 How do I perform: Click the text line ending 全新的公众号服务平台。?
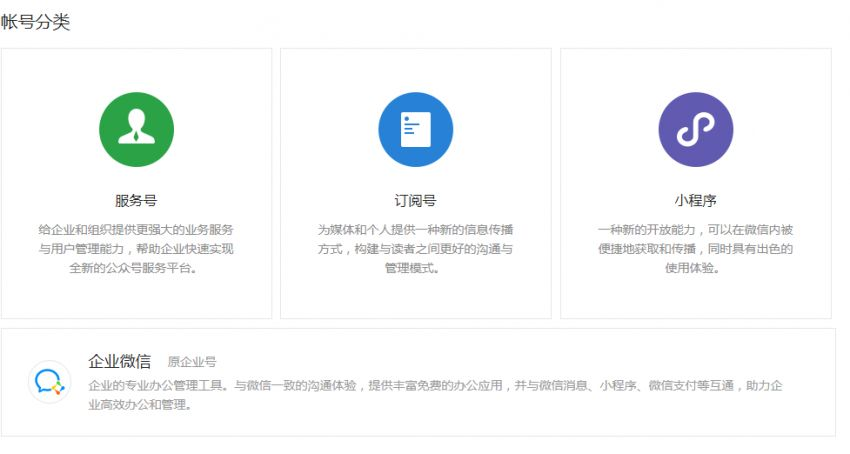(133, 268)
